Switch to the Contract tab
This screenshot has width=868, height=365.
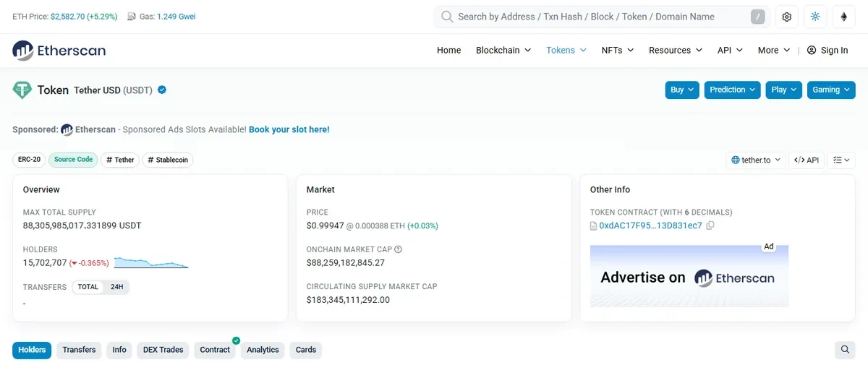(215, 350)
